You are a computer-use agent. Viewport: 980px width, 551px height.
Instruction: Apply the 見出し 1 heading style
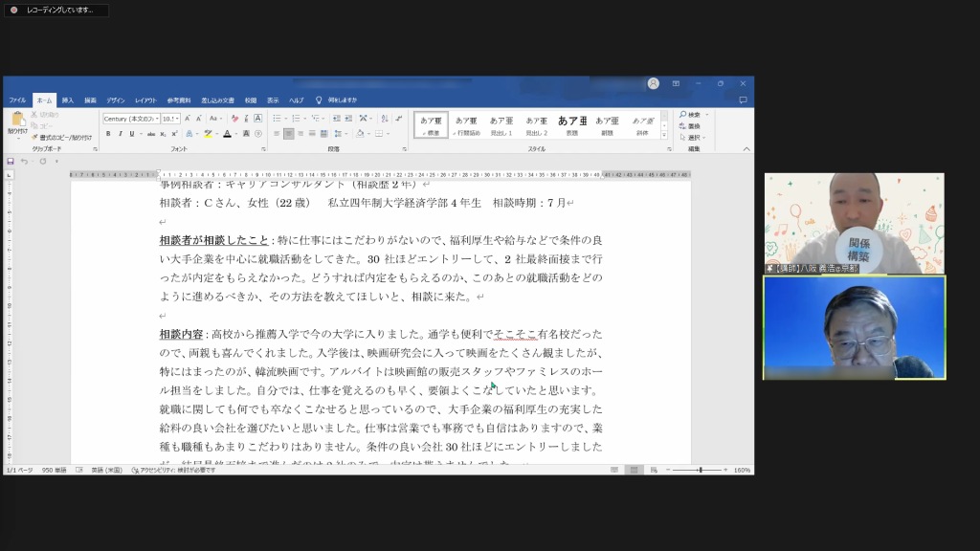coord(501,125)
